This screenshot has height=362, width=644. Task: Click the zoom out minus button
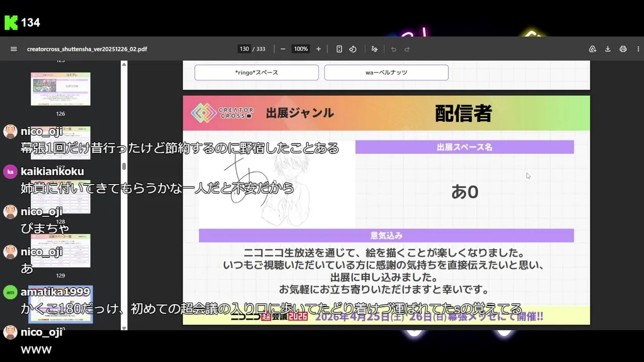tap(283, 49)
